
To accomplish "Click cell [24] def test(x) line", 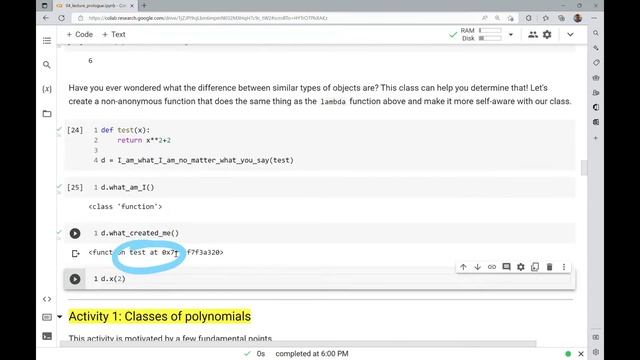I will (x=125, y=130).
